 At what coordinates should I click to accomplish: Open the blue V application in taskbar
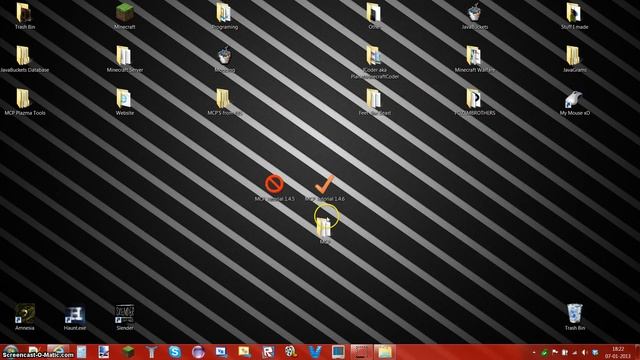(315, 351)
